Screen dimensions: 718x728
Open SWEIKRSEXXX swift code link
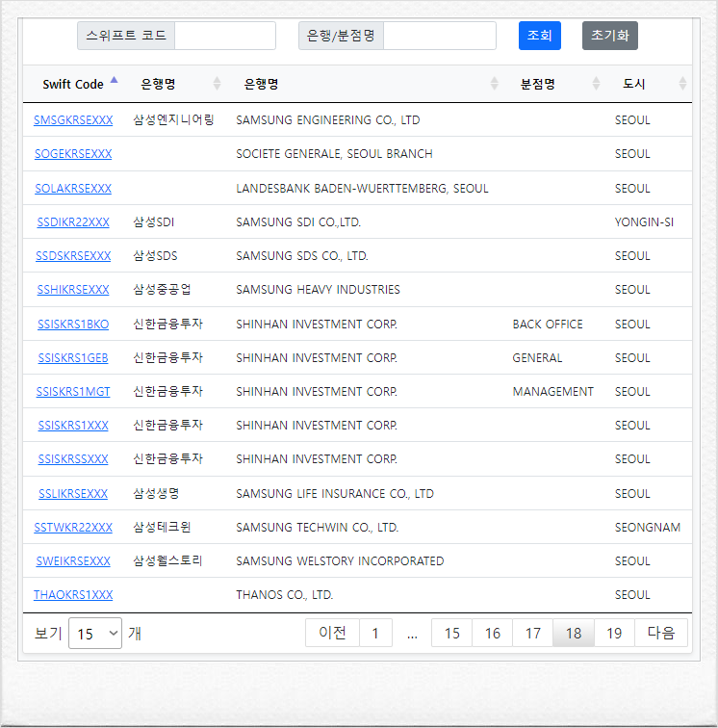click(73, 561)
